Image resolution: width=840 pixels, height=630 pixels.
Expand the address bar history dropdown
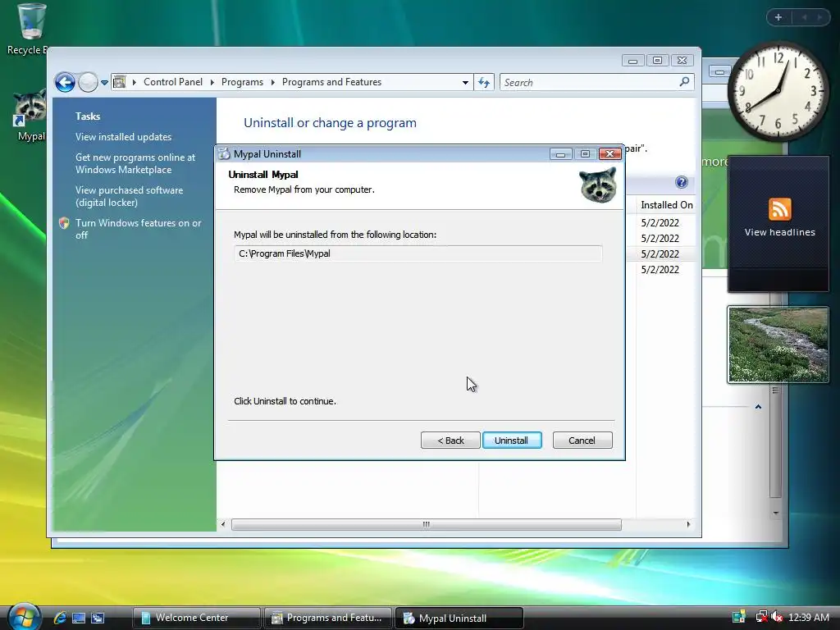click(465, 83)
